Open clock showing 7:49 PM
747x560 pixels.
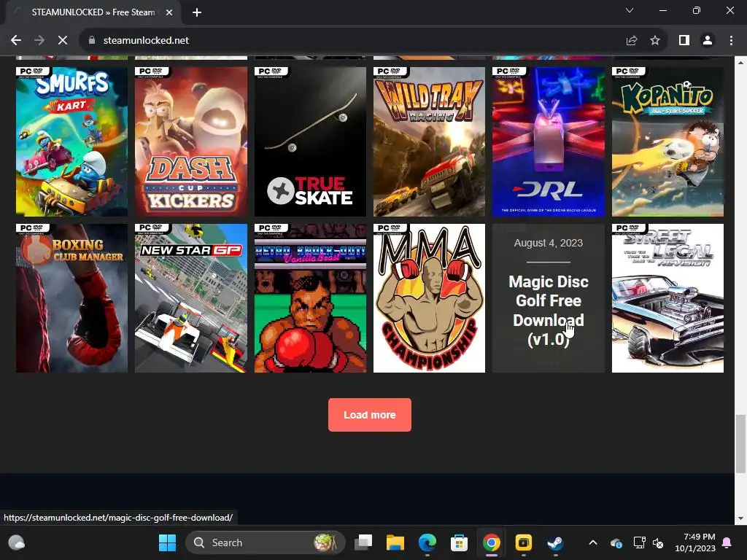(695, 542)
